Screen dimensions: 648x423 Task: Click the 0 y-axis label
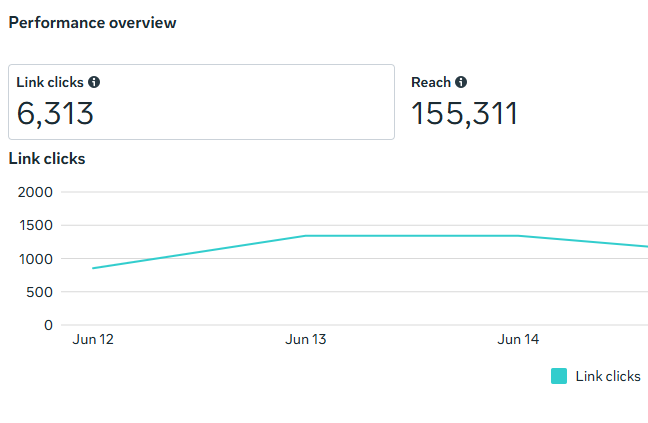coord(48,326)
